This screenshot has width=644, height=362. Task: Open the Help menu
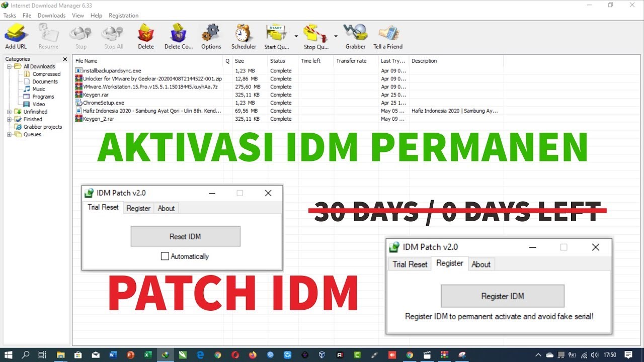[96, 16]
